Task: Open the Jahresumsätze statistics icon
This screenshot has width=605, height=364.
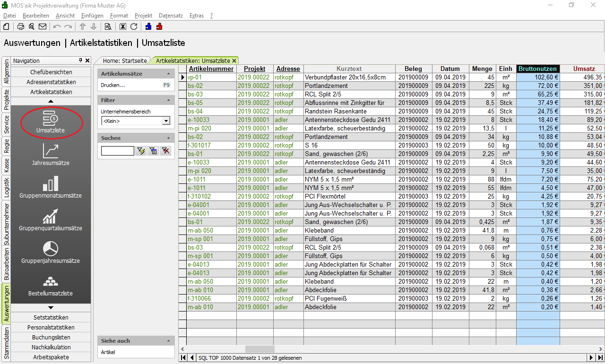Action: 51,154
